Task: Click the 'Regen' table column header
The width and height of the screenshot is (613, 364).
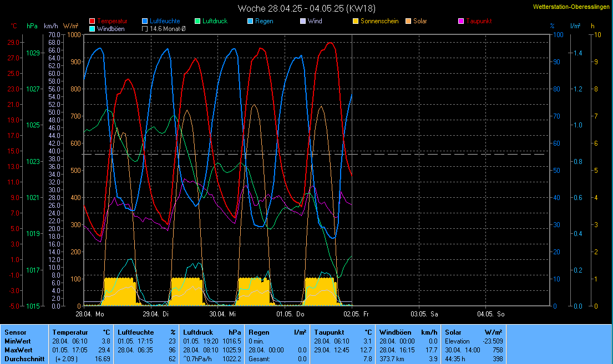Action: click(259, 332)
